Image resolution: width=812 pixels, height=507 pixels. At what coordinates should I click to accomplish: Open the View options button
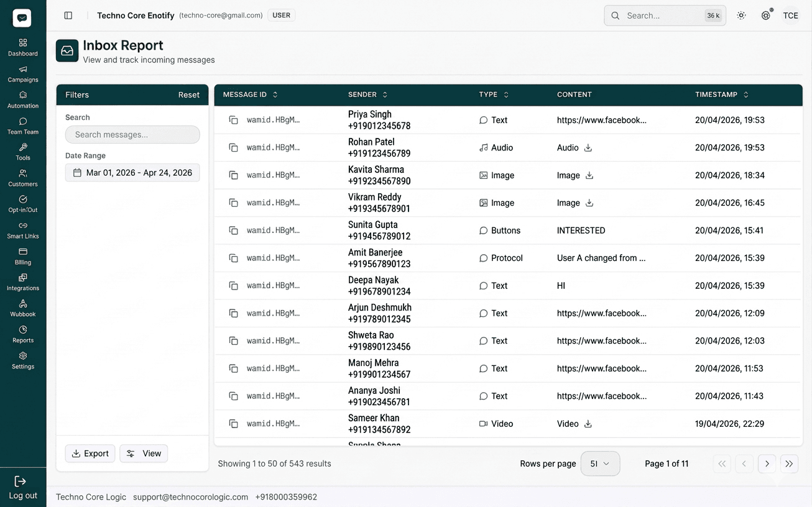144,454
